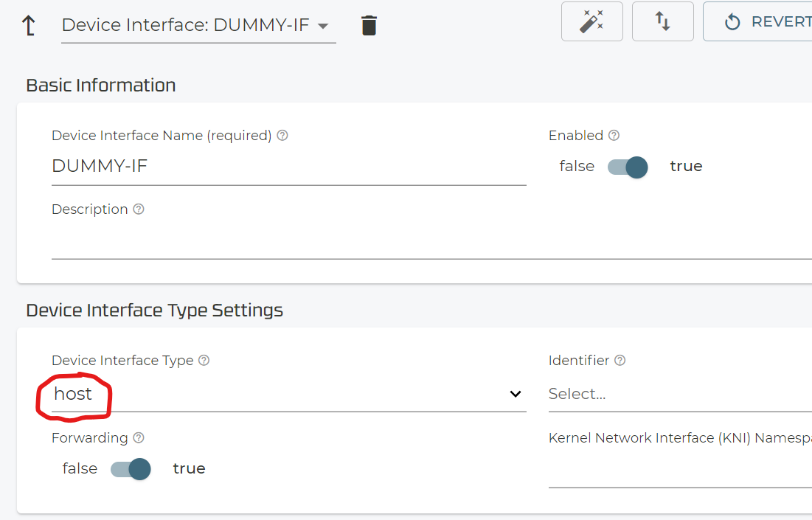Open help icon next to Identifier
The width and height of the screenshot is (812, 520).
[620, 361]
